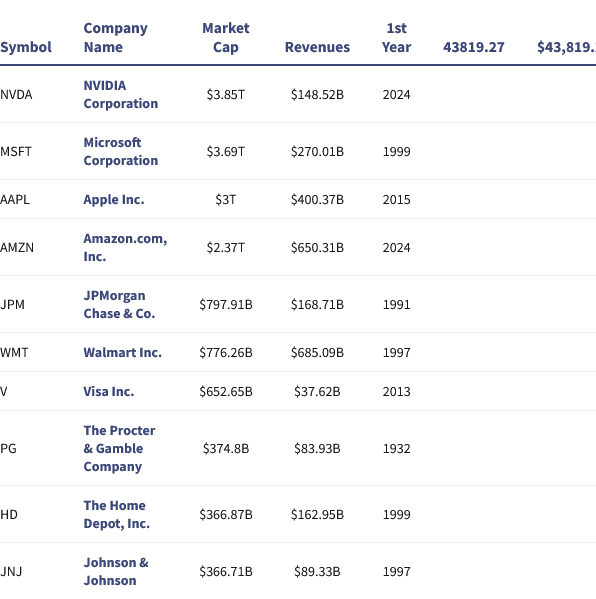This screenshot has height=599, width=596.
Task: Click the $400.37B revenues value
Action: (x=317, y=199)
